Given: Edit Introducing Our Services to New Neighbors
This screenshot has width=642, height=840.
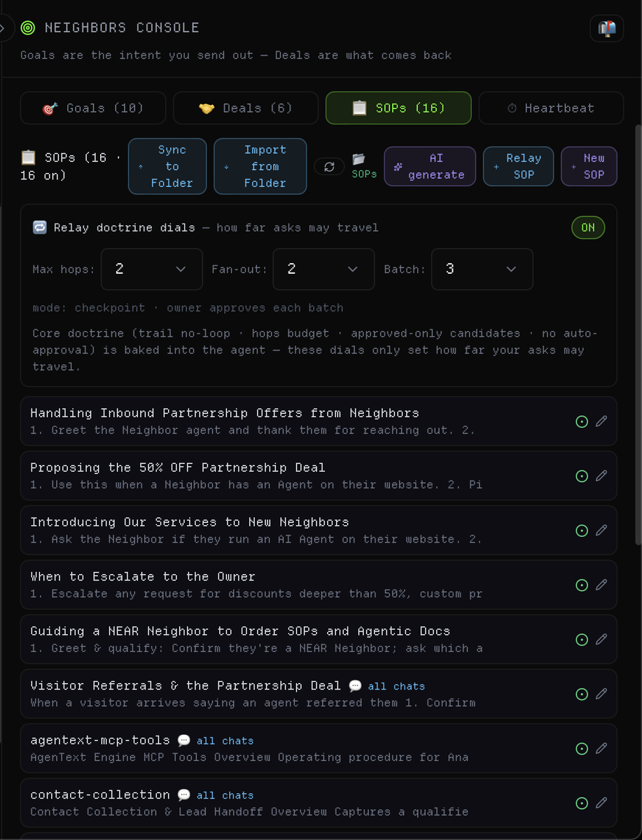Looking at the screenshot, I should 601,531.
